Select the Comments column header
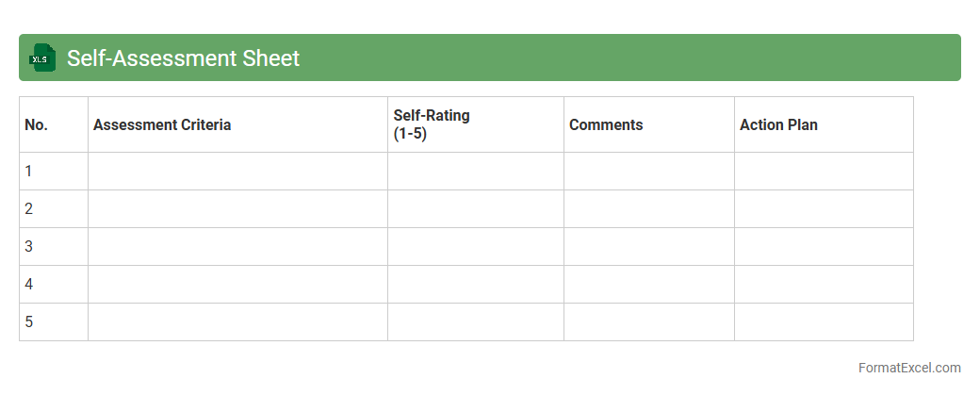980x395 pixels. coord(648,124)
